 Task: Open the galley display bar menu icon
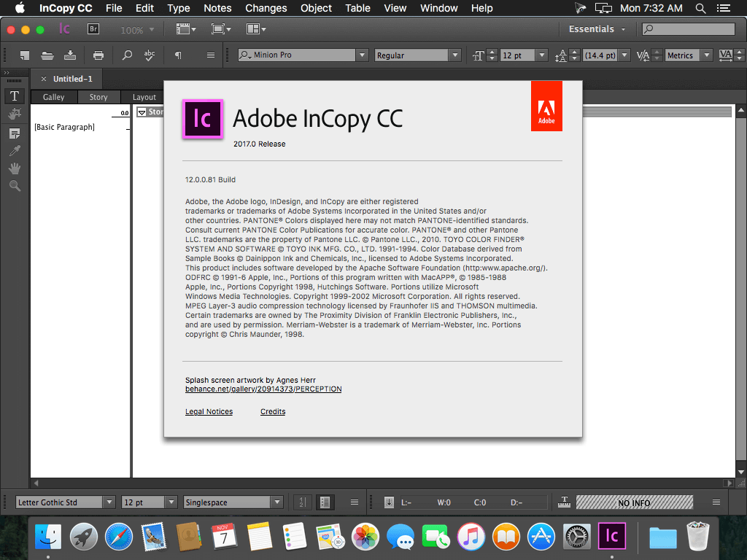tap(355, 502)
